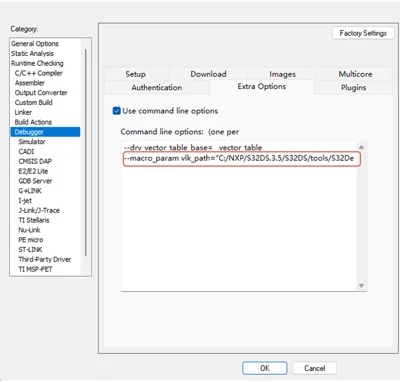This screenshot has height=382, width=400.
Task: Click empty area of command line options box
Action: pos(239,227)
